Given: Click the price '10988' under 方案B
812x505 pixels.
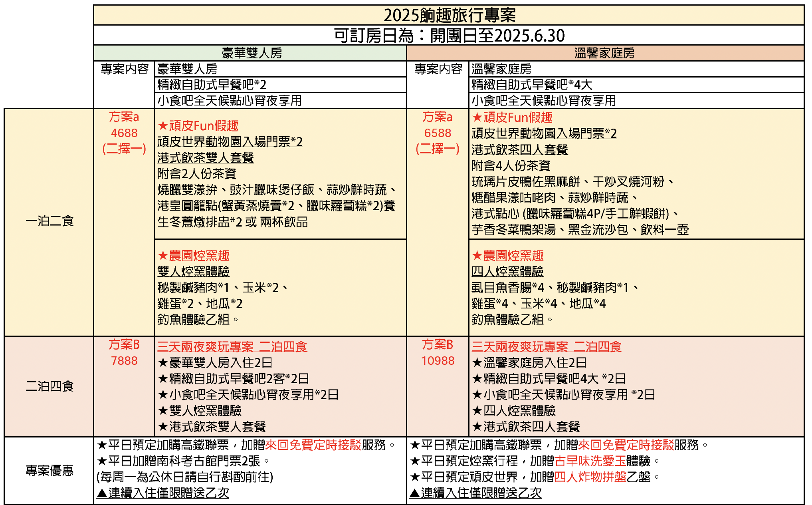Looking at the screenshot, I should click(x=438, y=361).
